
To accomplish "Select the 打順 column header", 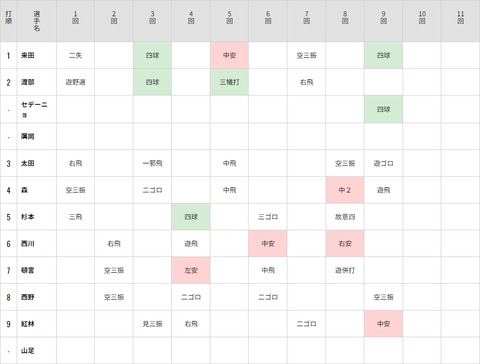I will point(8,21).
